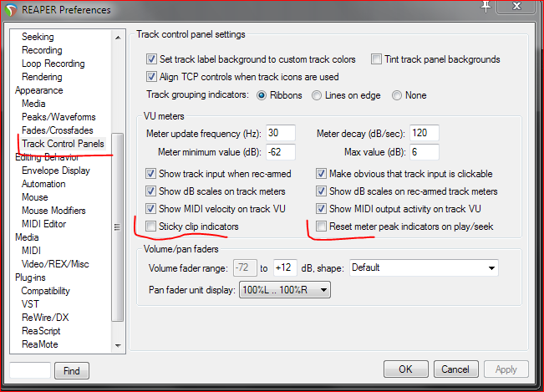Select Seeking in the preferences list
544x392 pixels.
[38, 37]
